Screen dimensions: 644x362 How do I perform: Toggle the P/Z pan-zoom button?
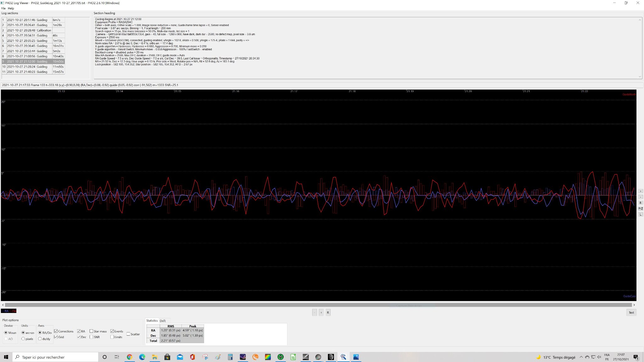pyautogui.click(x=641, y=209)
